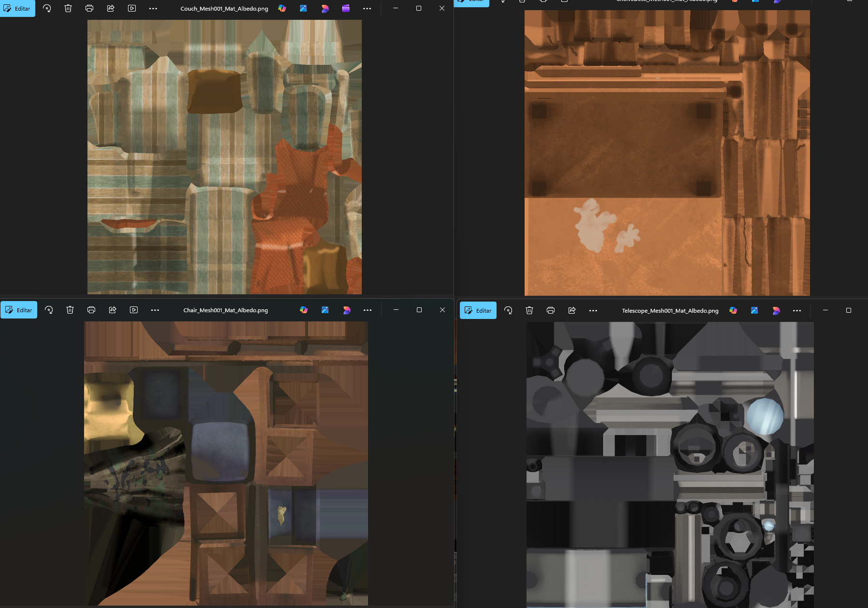
Task: Rotate the Telescope albedo image
Action: (x=508, y=310)
